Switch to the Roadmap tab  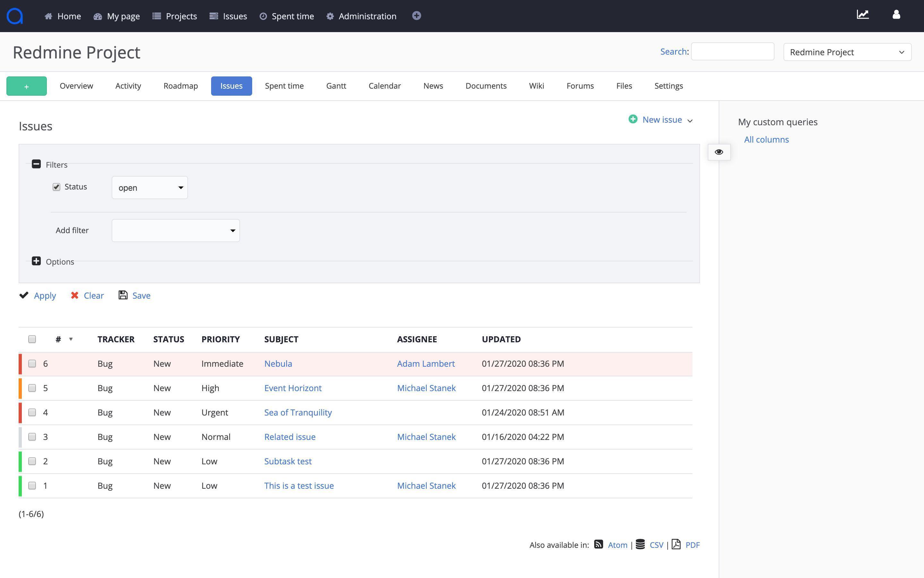tap(181, 86)
